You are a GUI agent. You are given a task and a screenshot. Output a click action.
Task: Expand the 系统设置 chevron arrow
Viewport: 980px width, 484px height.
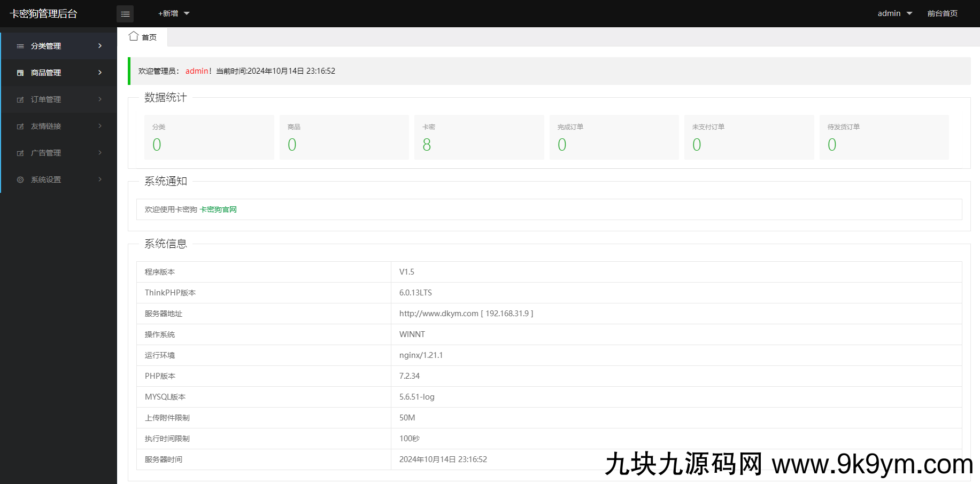click(100, 179)
